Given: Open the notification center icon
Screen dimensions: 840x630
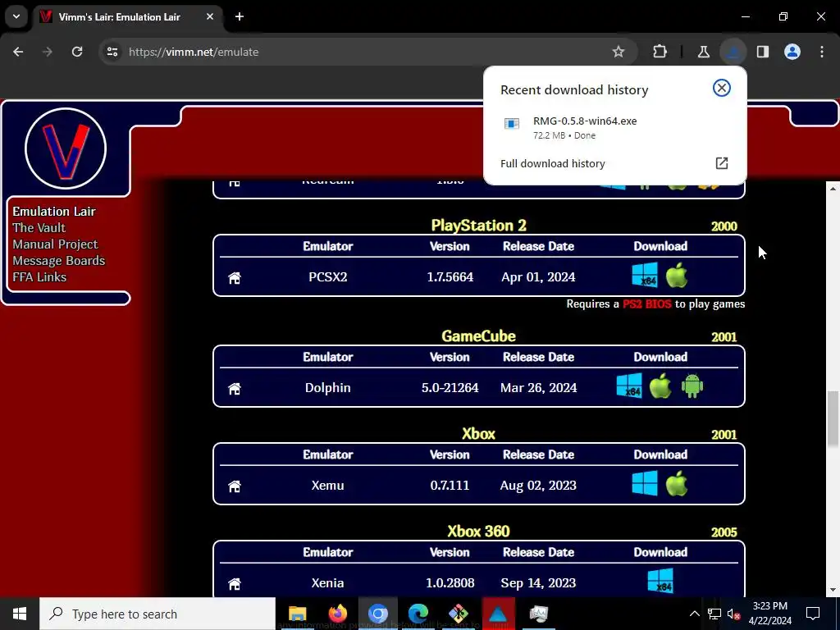Looking at the screenshot, I should pos(813,614).
